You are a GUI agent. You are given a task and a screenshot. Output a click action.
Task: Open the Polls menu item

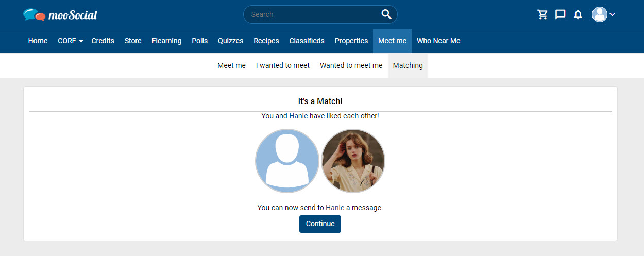pos(199,41)
